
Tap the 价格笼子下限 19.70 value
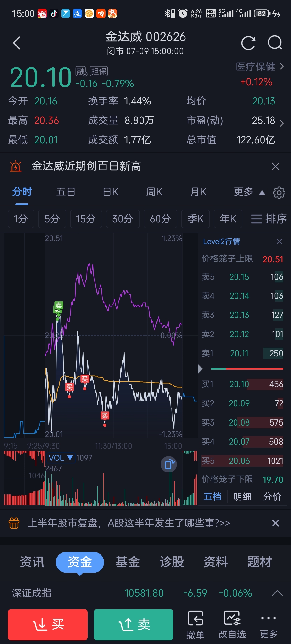[273, 479]
